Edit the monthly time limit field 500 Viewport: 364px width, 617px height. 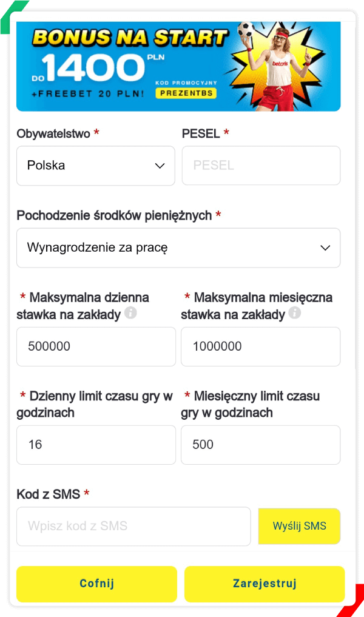pyautogui.click(x=260, y=445)
